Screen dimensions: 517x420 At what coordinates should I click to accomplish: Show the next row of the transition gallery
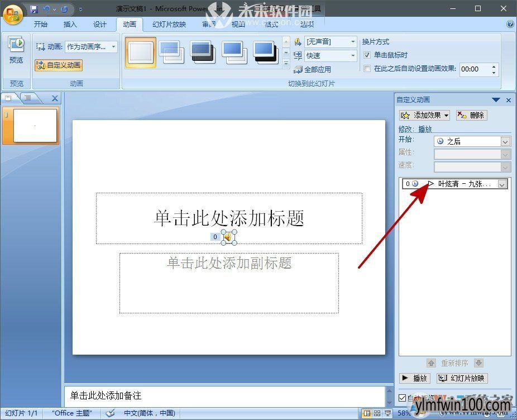[286, 52]
